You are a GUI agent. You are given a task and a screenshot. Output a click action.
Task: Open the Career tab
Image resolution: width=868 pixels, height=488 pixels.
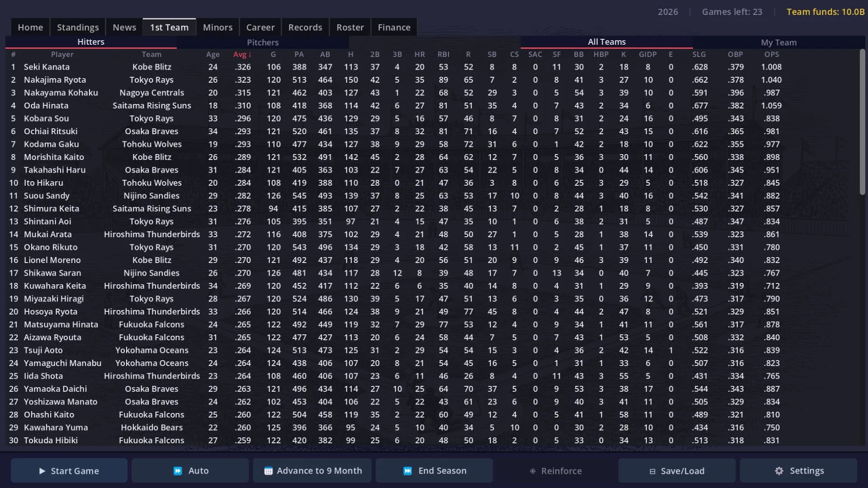260,27
